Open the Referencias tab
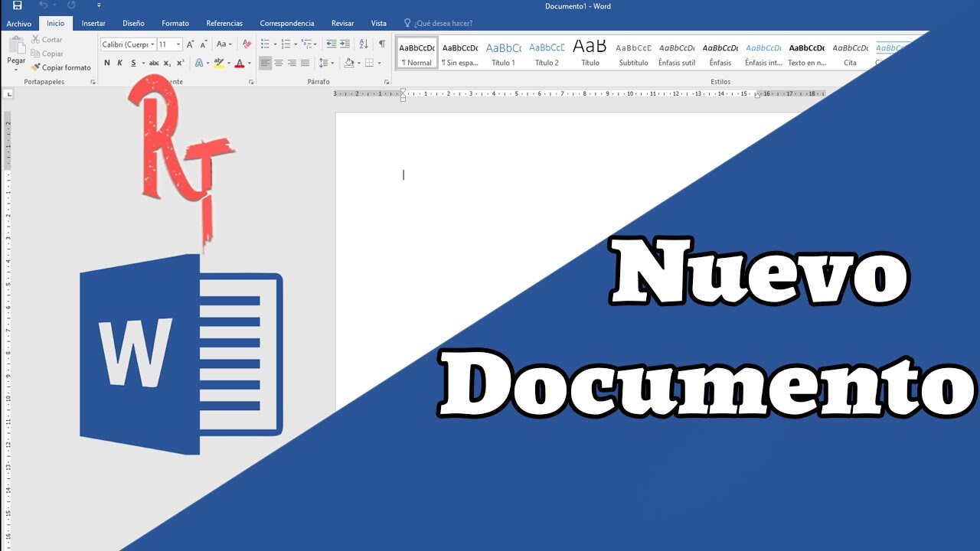Viewport: 980px width, 551px height. [224, 24]
